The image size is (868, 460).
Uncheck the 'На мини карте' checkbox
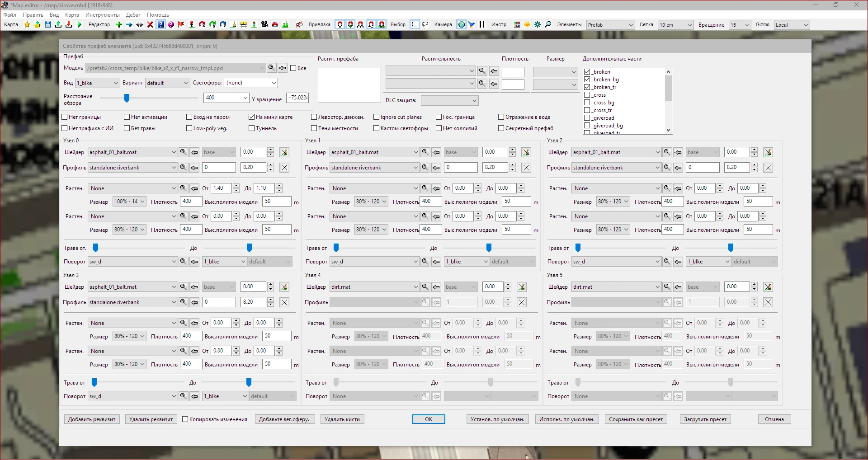tap(251, 117)
